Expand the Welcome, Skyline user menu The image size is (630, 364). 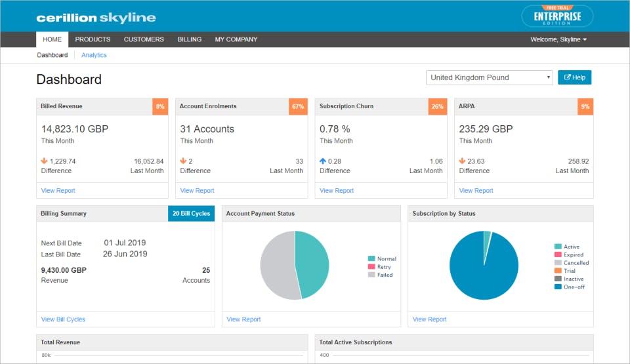pyautogui.click(x=558, y=39)
